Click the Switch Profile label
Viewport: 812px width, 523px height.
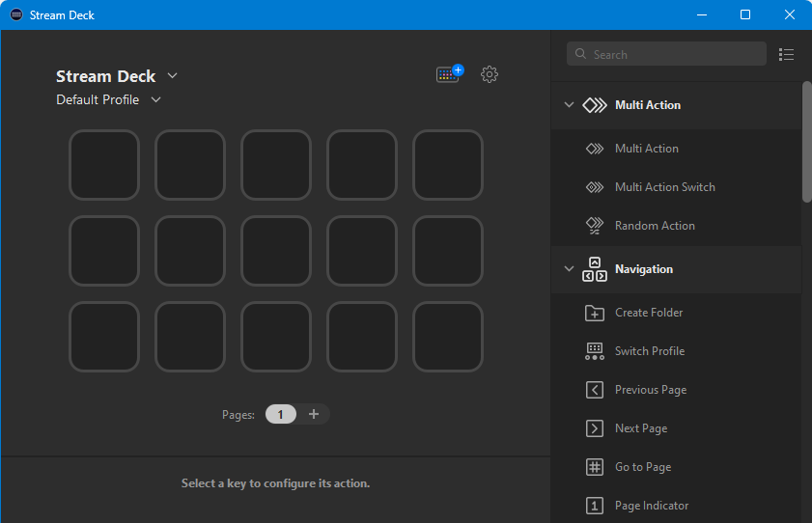click(650, 351)
